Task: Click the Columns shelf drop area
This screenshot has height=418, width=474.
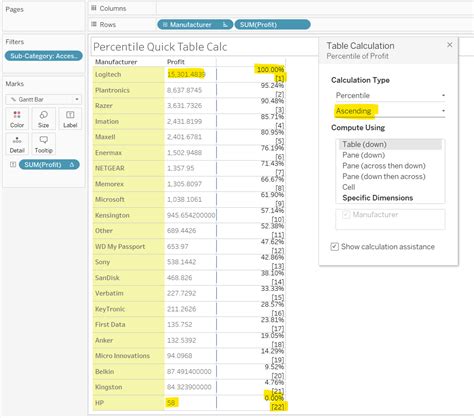Action: [x=315, y=8]
